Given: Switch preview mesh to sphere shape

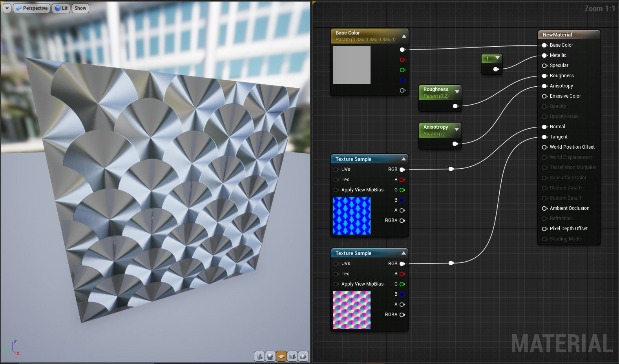Looking at the screenshot, I should 270,356.
